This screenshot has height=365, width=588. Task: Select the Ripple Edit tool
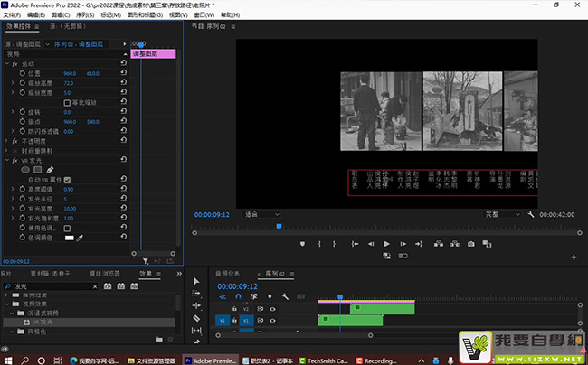pos(196,305)
